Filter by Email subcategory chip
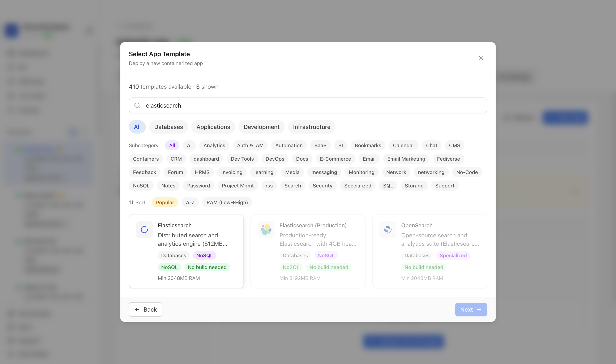 coord(369,159)
